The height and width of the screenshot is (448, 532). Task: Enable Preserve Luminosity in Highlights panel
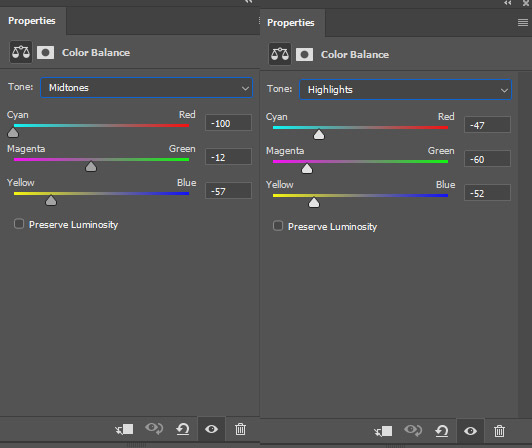(278, 226)
